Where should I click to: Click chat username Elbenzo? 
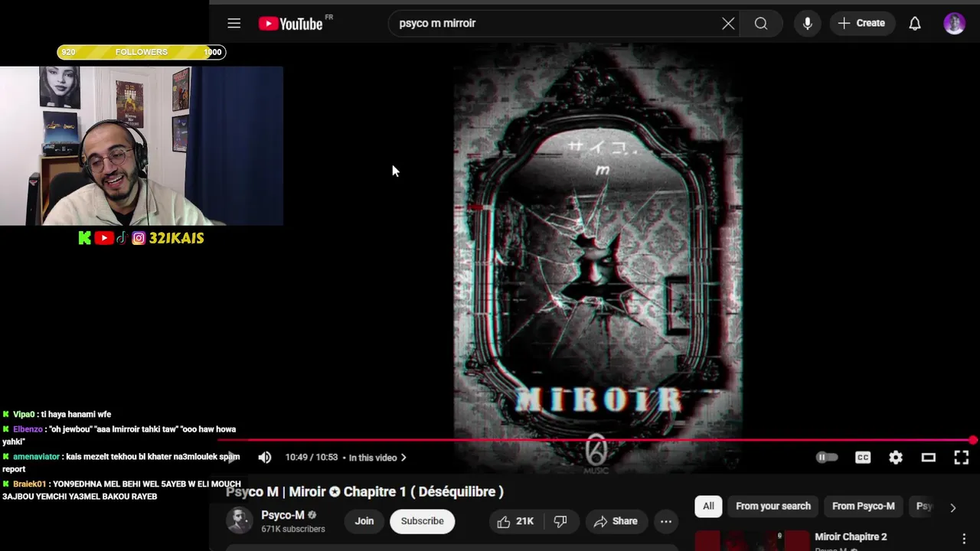(x=28, y=429)
